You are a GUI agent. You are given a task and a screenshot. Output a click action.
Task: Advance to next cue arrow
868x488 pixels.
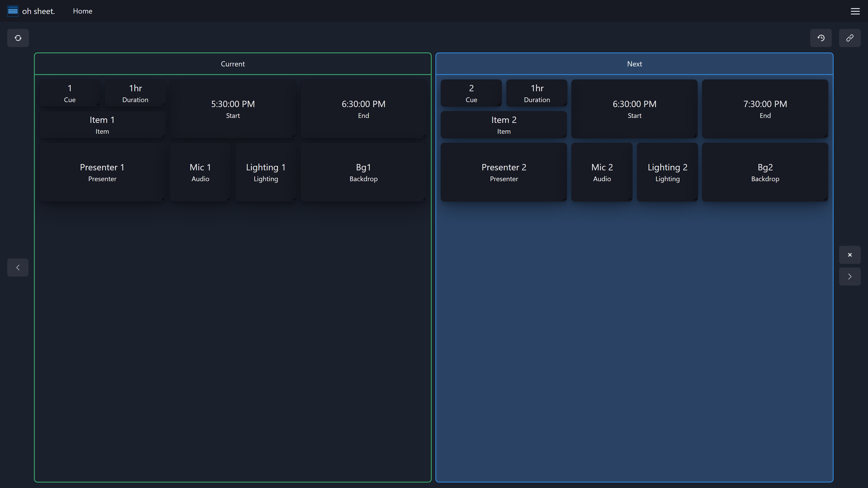coord(849,277)
